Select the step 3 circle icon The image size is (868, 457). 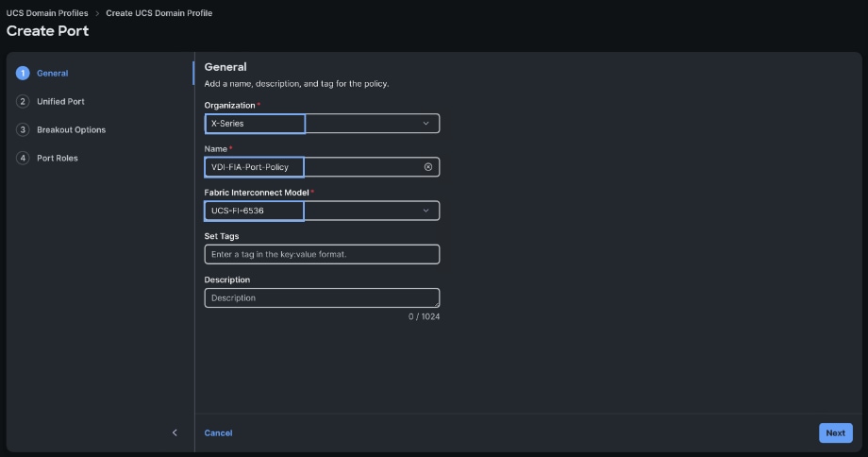pyautogui.click(x=23, y=129)
